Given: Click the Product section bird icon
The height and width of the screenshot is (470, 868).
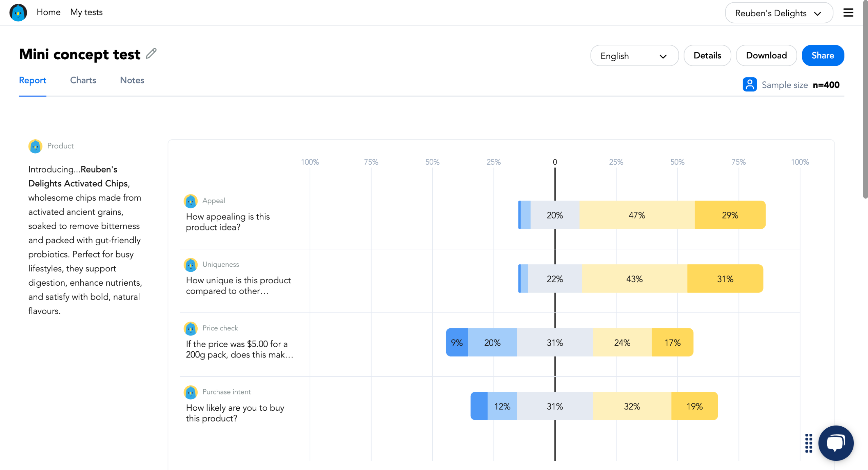Looking at the screenshot, I should pos(35,146).
